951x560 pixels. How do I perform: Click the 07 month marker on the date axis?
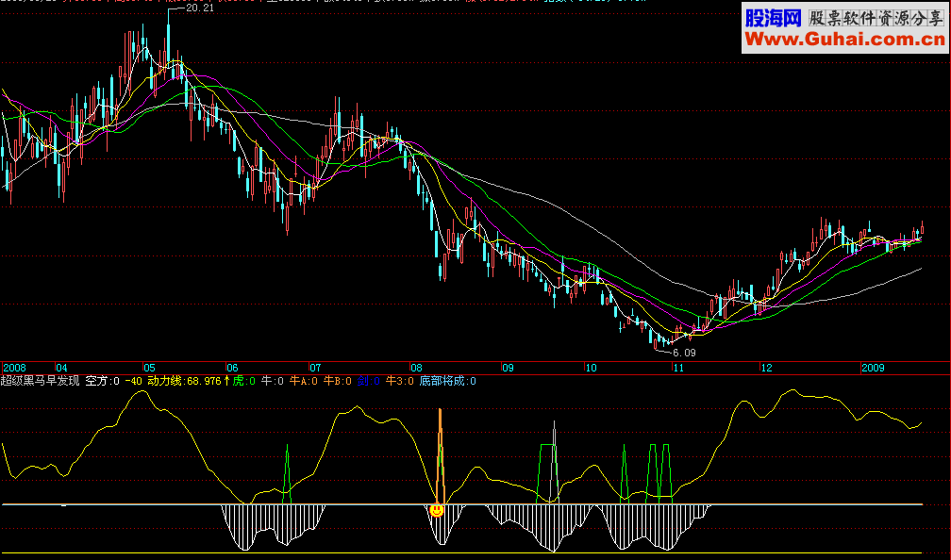(315, 368)
